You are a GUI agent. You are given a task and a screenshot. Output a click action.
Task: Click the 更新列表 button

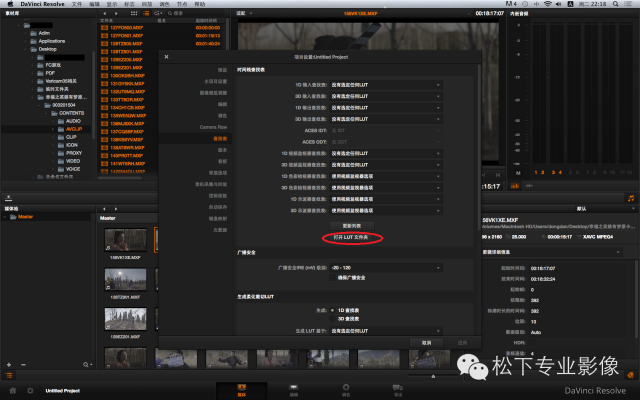(351, 226)
